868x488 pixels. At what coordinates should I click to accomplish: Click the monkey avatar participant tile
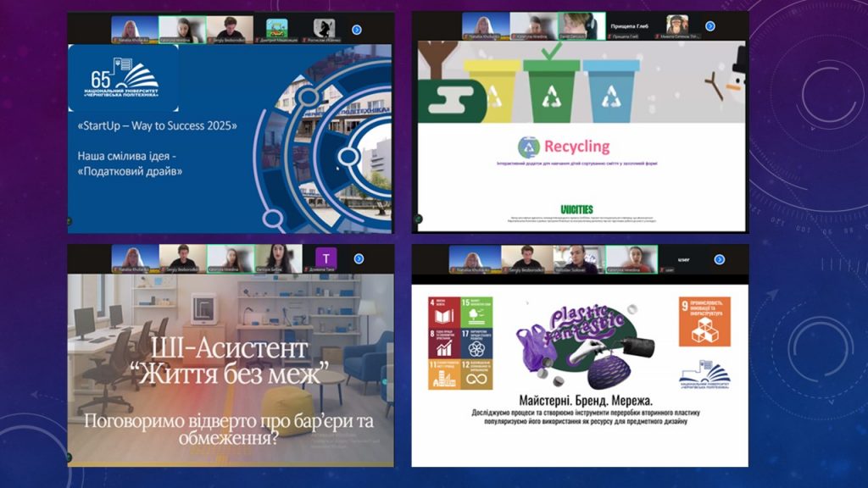pyautogui.click(x=677, y=25)
